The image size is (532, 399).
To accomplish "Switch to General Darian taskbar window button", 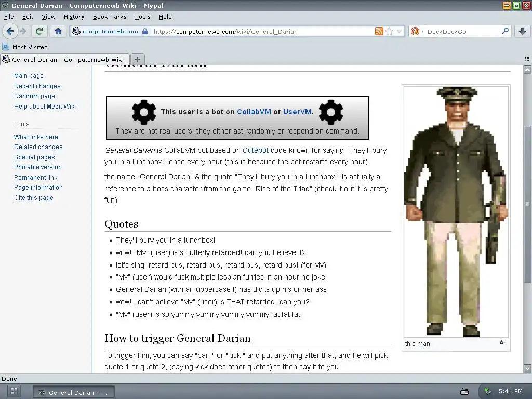I will pyautogui.click(x=74, y=392).
